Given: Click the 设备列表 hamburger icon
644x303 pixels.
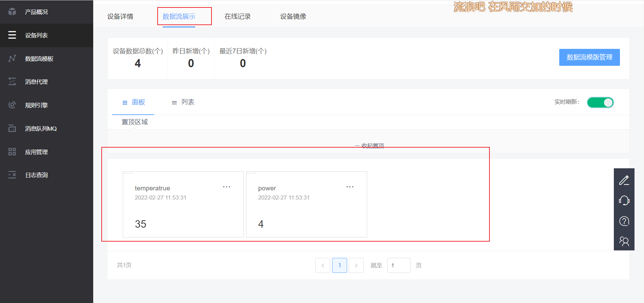Looking at the screenshot, I should pos(12,35).
